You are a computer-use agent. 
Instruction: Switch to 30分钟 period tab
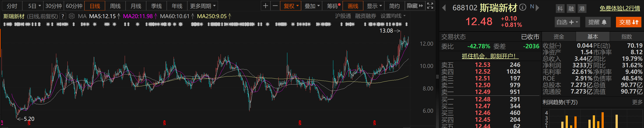pyautogui.click(x=53, y=6)
